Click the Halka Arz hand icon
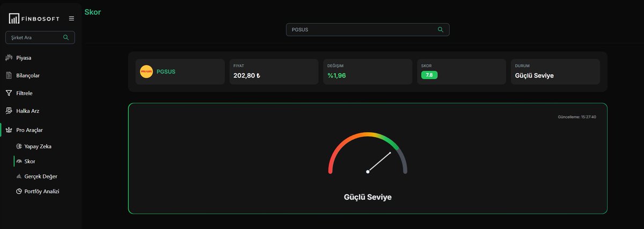The height and width of the screenshot is (229, 644). (9, 111)
